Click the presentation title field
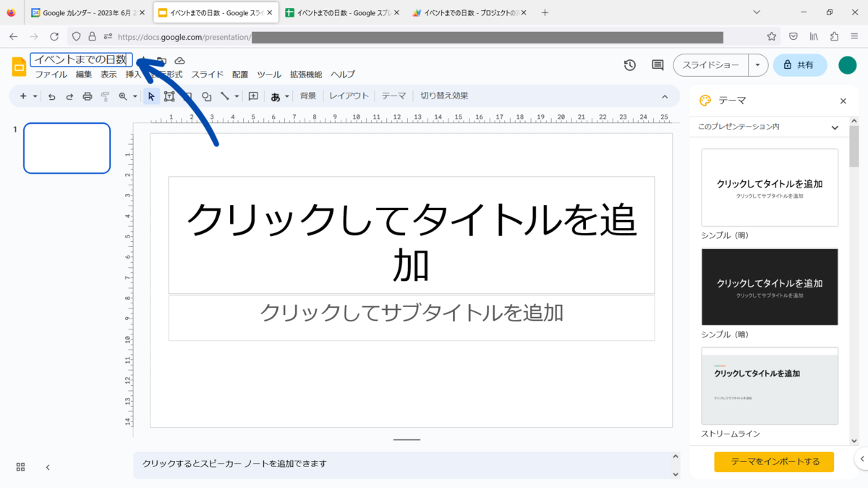 tap(82, 59)
